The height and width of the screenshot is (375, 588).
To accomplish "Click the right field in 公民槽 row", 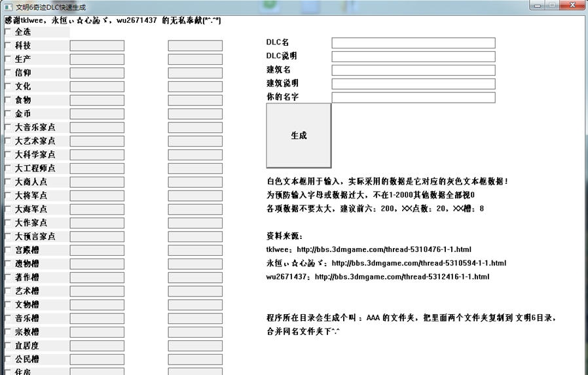I will [195, 359].
